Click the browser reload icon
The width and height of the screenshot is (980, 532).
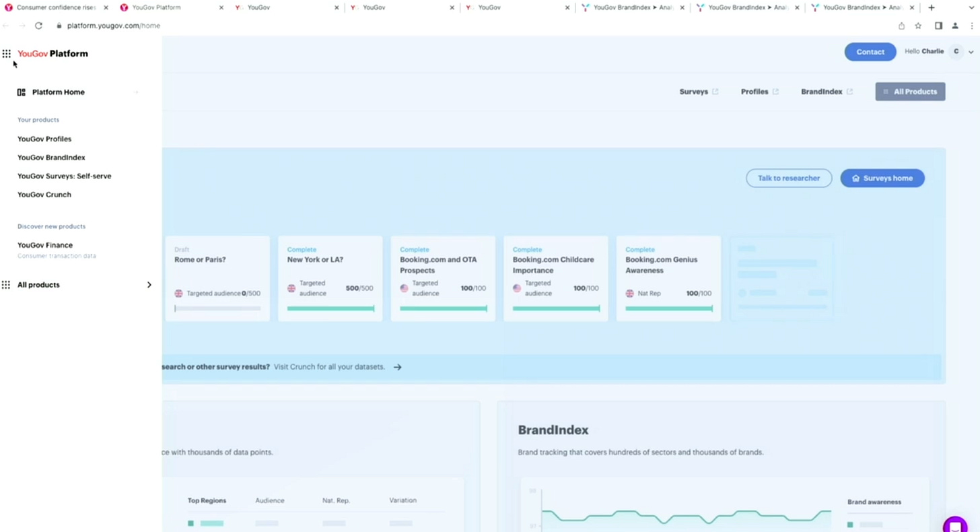(38, 26)
